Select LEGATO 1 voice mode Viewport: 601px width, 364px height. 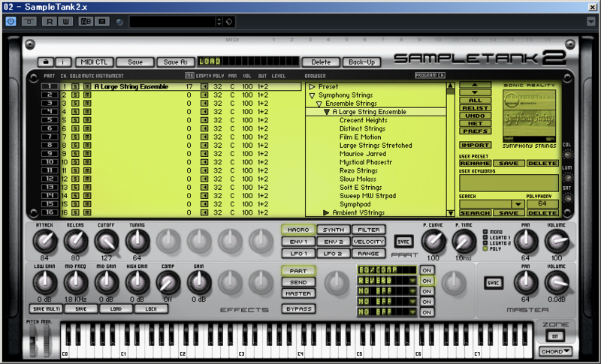(485, 238)
